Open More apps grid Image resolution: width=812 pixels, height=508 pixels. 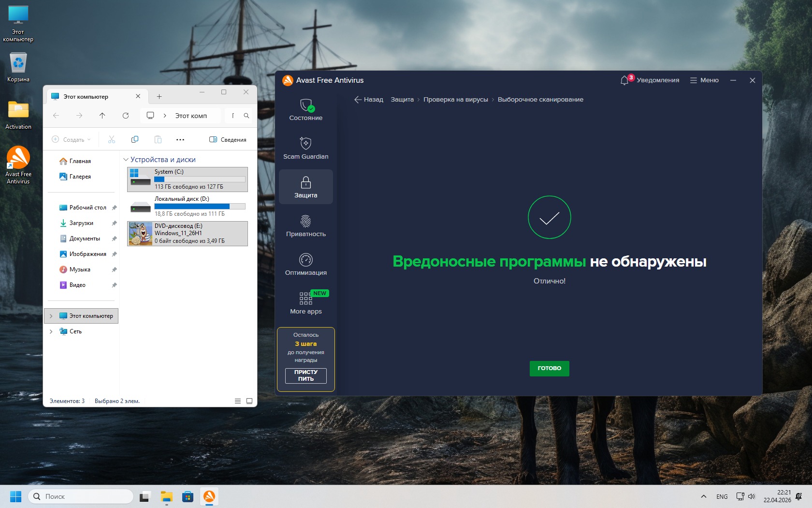pyautogui.click(x=305, y=303)
